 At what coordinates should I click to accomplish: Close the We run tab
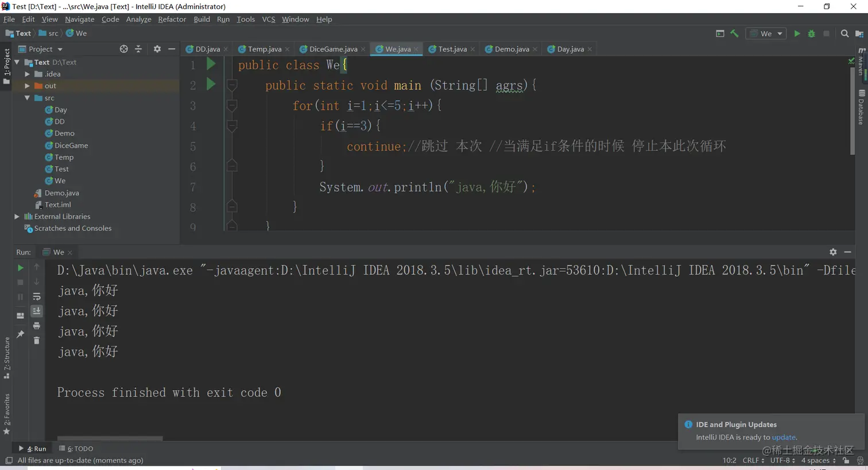tap(70, 253)
